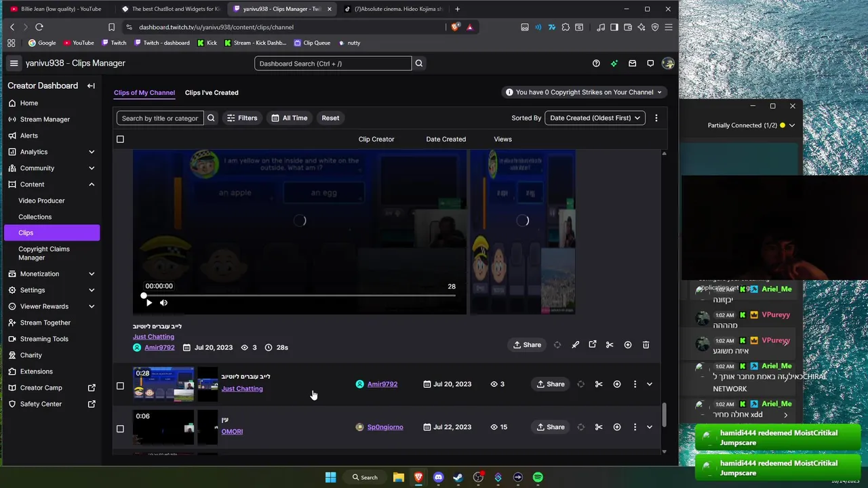This screenshot has width=868, height=488.
Task: Open the Sp0ngiorno creator link
Action: point(385,427)
